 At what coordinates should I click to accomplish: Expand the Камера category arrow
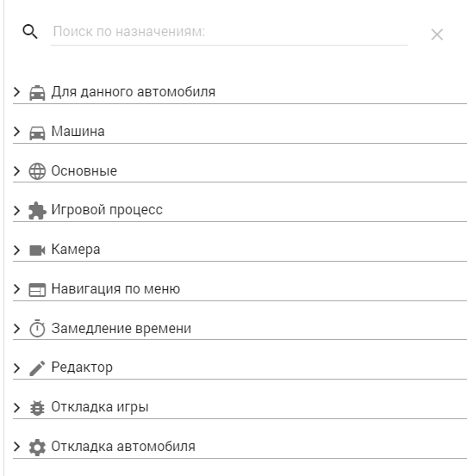[17, 250]
